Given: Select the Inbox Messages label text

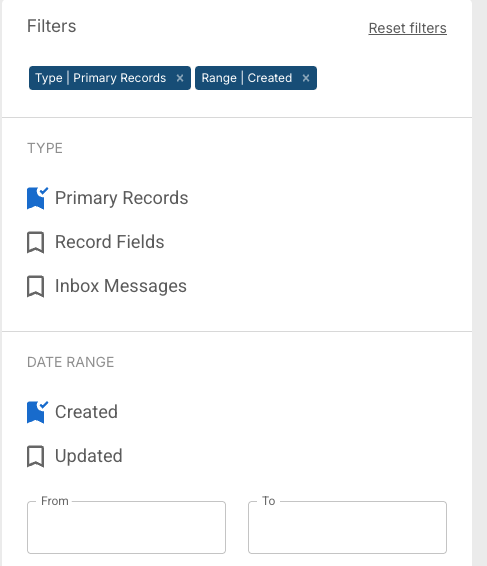Looking at the screenshot, I should pos(121,286).
